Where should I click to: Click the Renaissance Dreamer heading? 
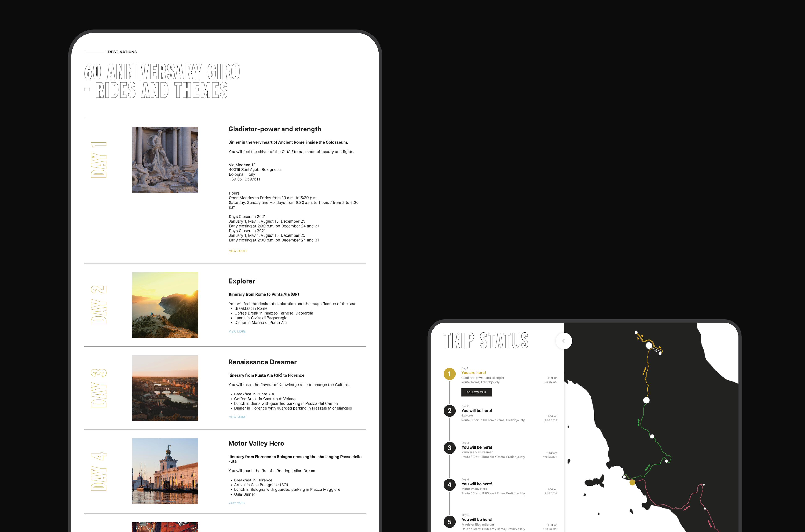(x=262, y=362)
